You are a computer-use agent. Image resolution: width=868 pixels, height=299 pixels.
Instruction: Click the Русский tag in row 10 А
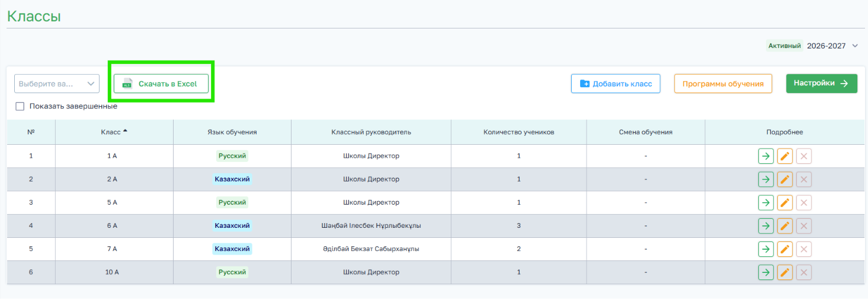click(232, 272)
